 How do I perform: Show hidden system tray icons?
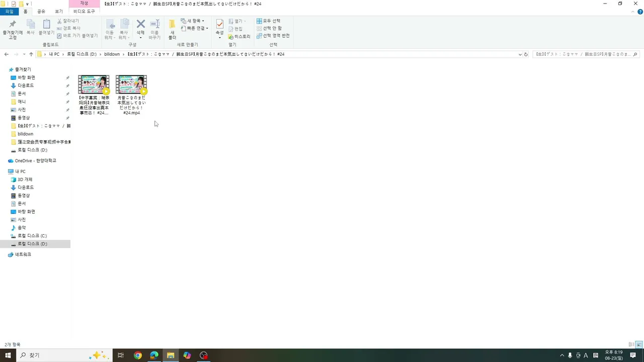coord(562,355)
